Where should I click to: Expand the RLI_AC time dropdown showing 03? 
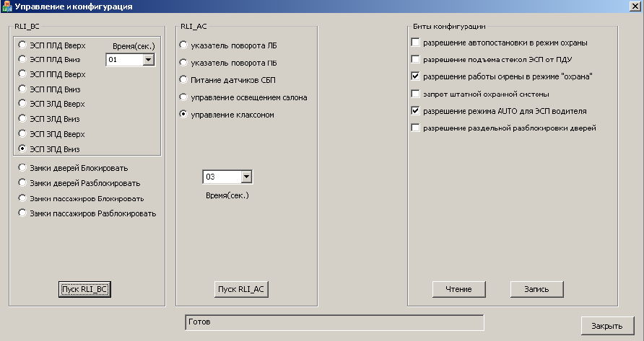pyautogui.click(x=246, y=177)
